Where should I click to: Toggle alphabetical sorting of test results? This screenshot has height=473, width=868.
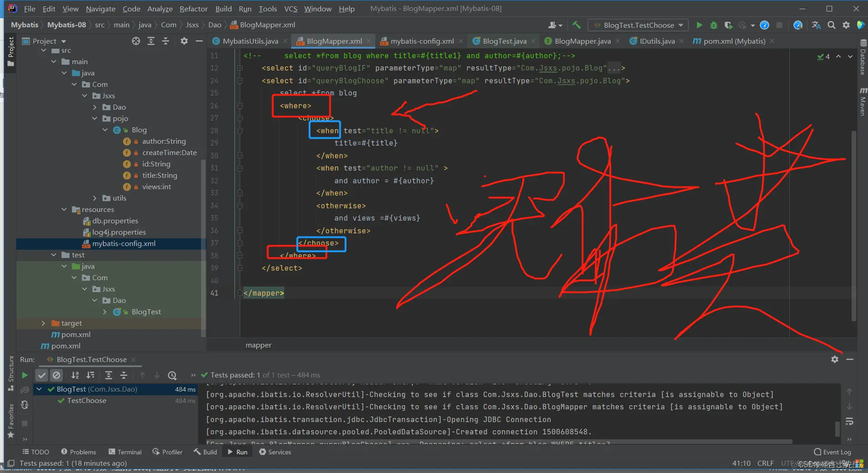pyautogui.click(x=75, y=375)
